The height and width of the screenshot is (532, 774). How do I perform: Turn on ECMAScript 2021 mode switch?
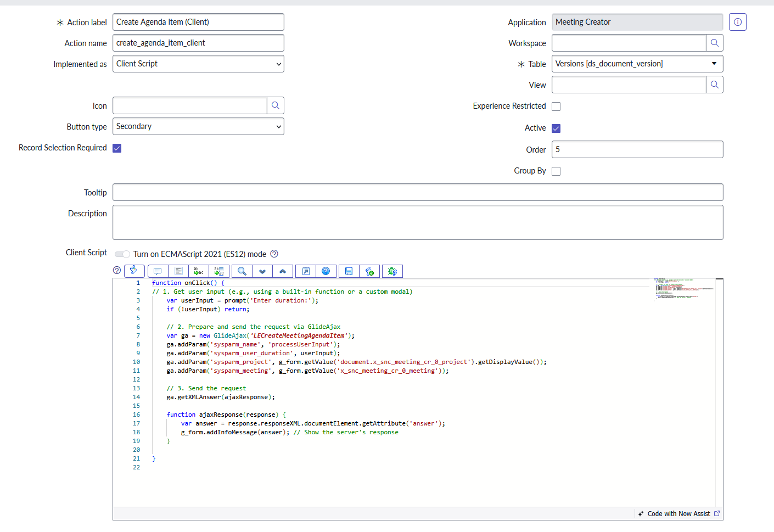tap(122, 254)
